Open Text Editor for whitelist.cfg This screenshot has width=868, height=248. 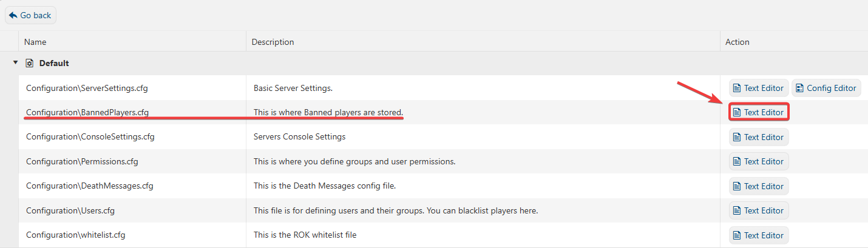[759, 235]
